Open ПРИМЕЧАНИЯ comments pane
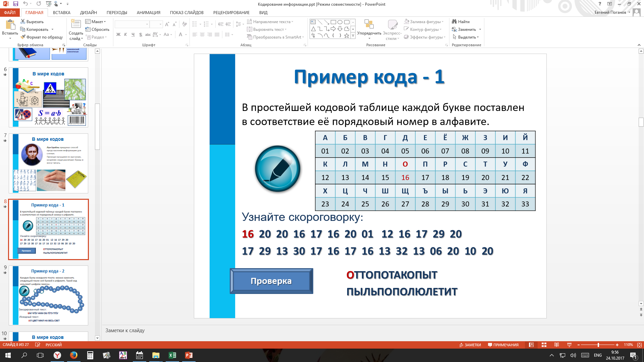 point(503,345)
